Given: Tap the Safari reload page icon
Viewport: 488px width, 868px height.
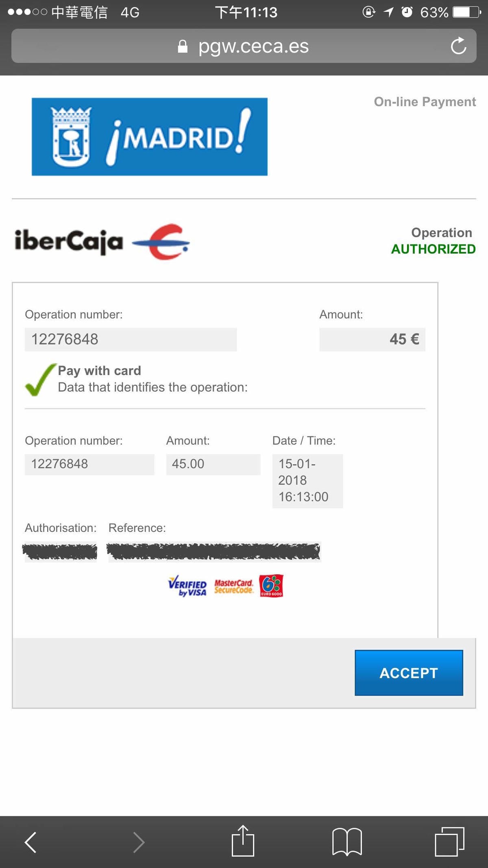Looking at the screenshot, I should 458,46.
